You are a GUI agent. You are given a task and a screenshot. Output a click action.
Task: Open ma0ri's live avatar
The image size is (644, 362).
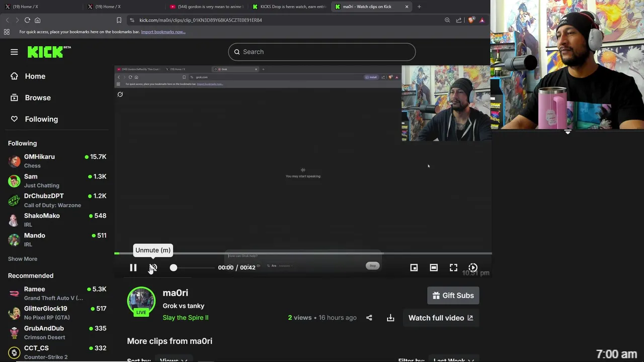click(141, 302)
